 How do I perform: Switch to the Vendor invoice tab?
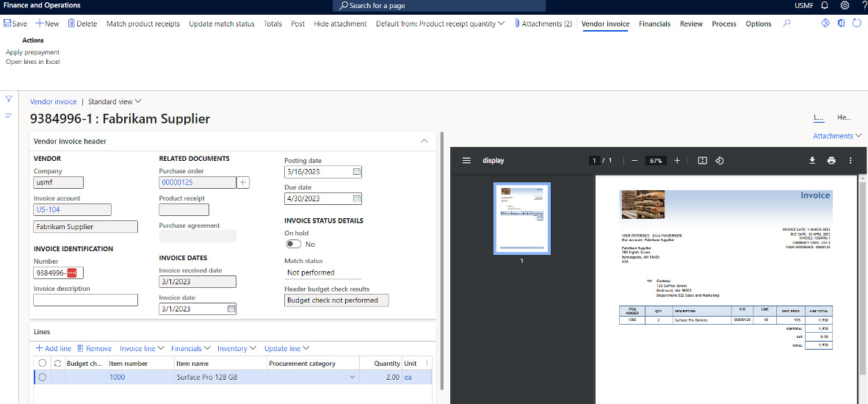605,24
